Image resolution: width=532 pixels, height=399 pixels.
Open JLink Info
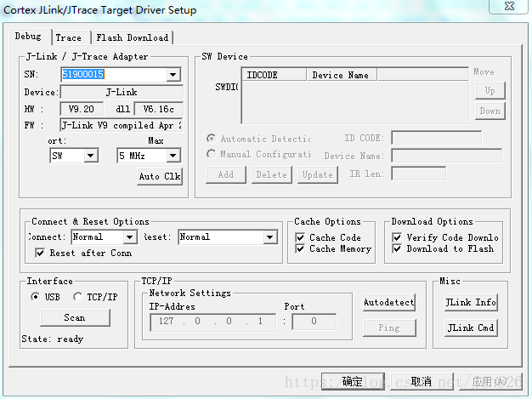pos(471,303)
